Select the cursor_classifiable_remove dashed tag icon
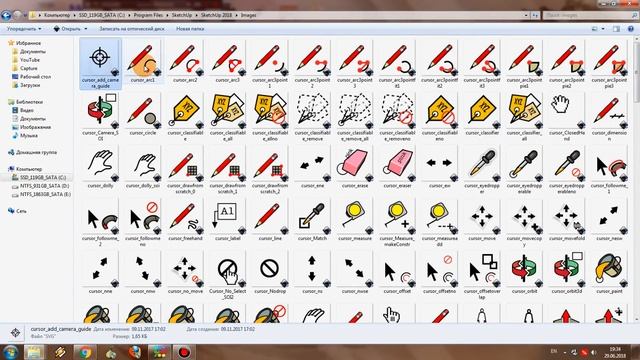The width and height of the screenshot is (640, 360). 313,111
